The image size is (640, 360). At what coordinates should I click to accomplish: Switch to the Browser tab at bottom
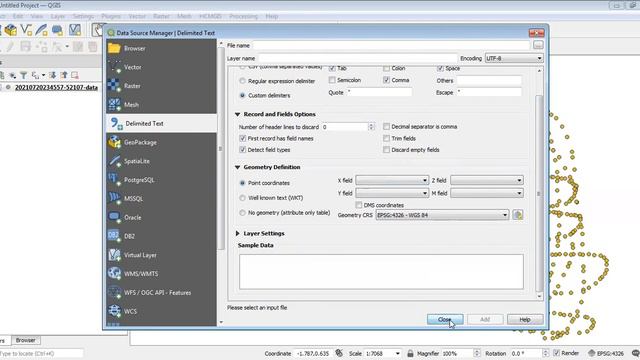pyautogui.click(x=25, y=340)
